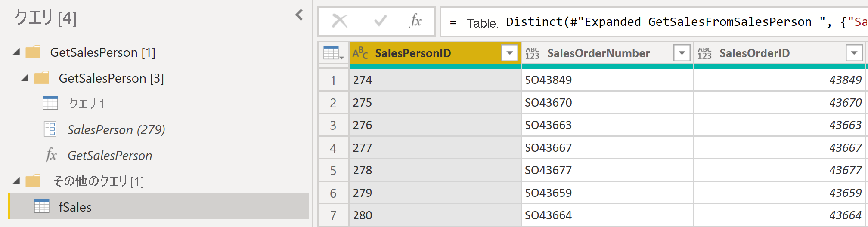This screenshot has height=227, width=868.
Task: Open the SalesOrderNumber filter dropdown
Action: click(682, 53)
